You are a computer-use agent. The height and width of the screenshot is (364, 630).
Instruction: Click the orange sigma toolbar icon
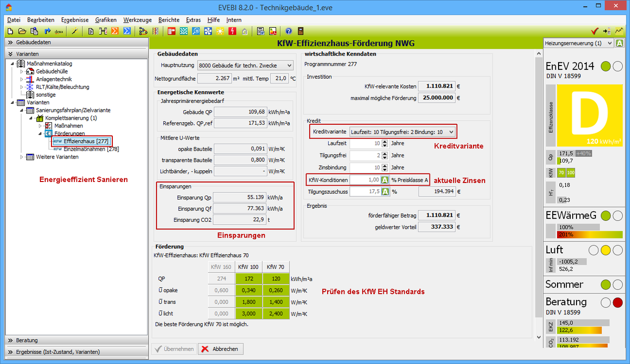(x=115, y=31)
